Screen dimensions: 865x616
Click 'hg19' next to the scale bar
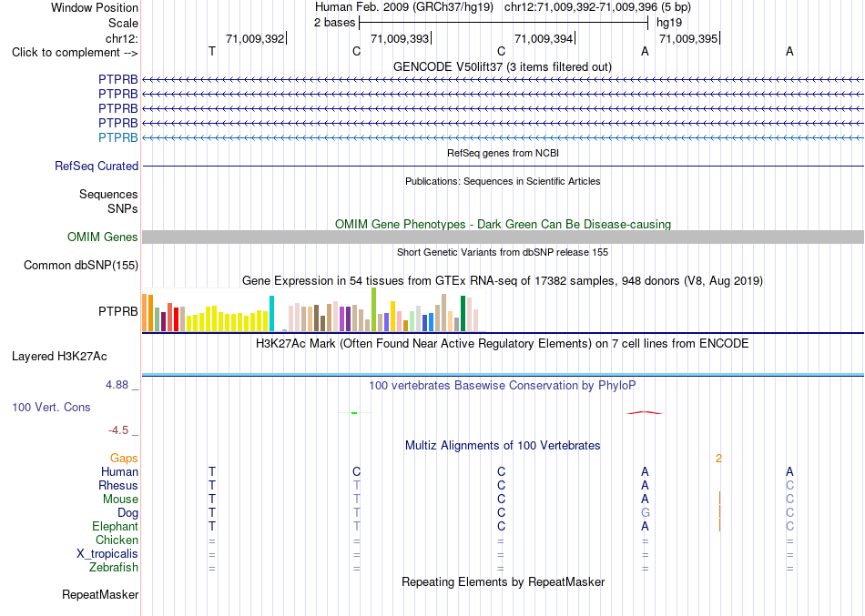[x=669, y=23]
